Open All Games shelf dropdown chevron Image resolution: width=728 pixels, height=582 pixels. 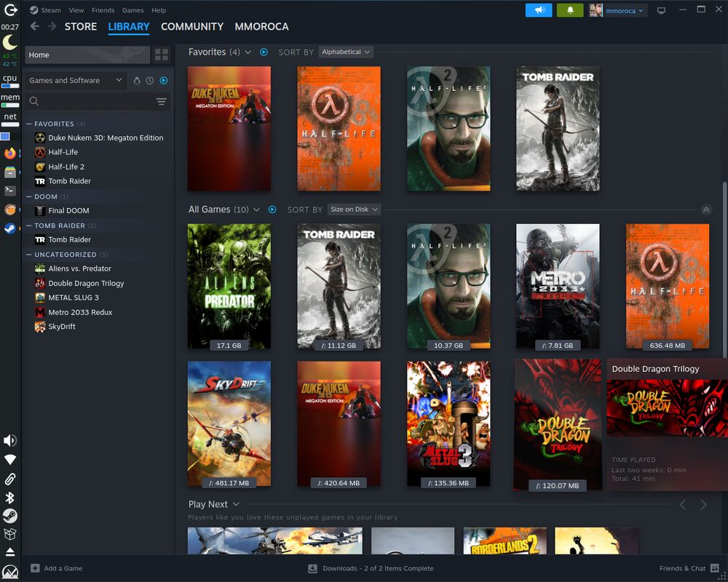(257, 210)
